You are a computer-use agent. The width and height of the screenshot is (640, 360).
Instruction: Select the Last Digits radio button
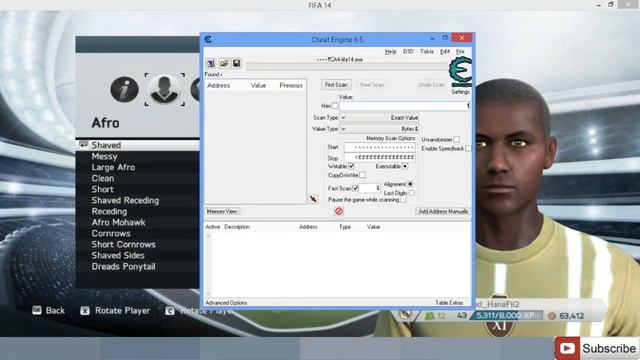coord(411,193)
